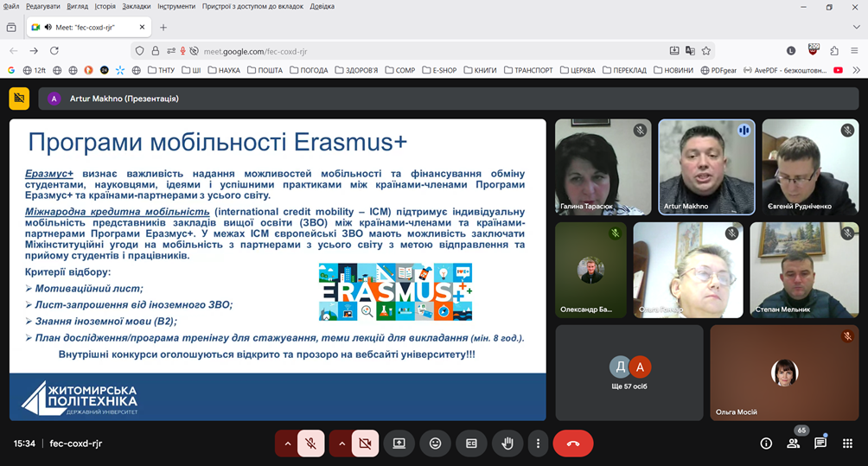Open the Інструменти menu
Image resolution: width=868 pixels, height=466 pixels.
point(176,6)
